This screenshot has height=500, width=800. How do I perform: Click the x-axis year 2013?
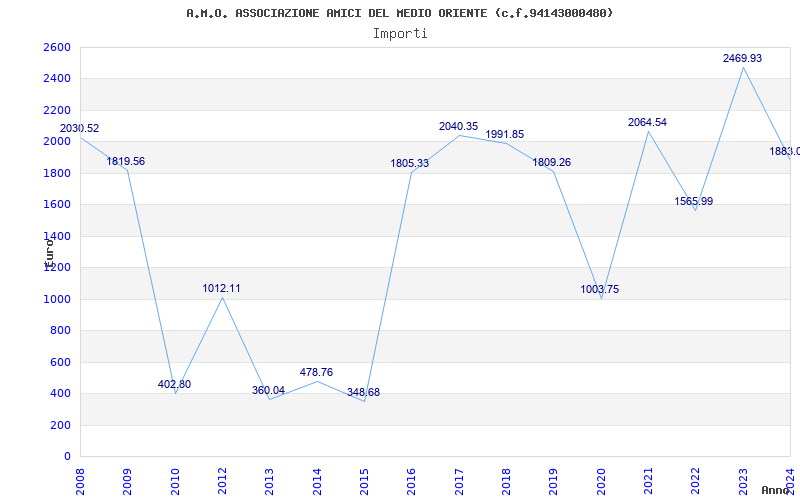point(270,481)
